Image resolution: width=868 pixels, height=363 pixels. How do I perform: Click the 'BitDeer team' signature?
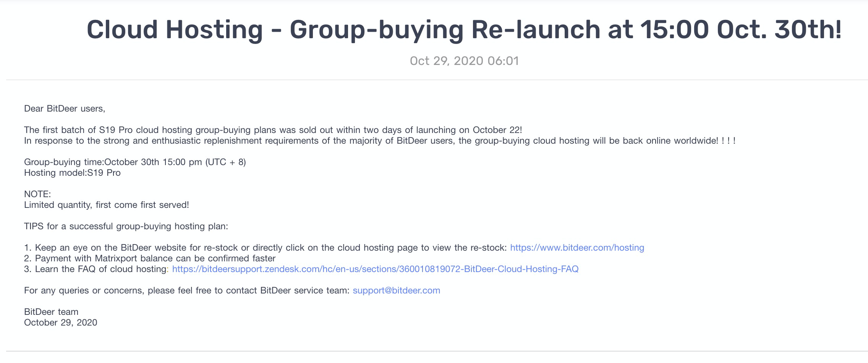tap(51, 312)
